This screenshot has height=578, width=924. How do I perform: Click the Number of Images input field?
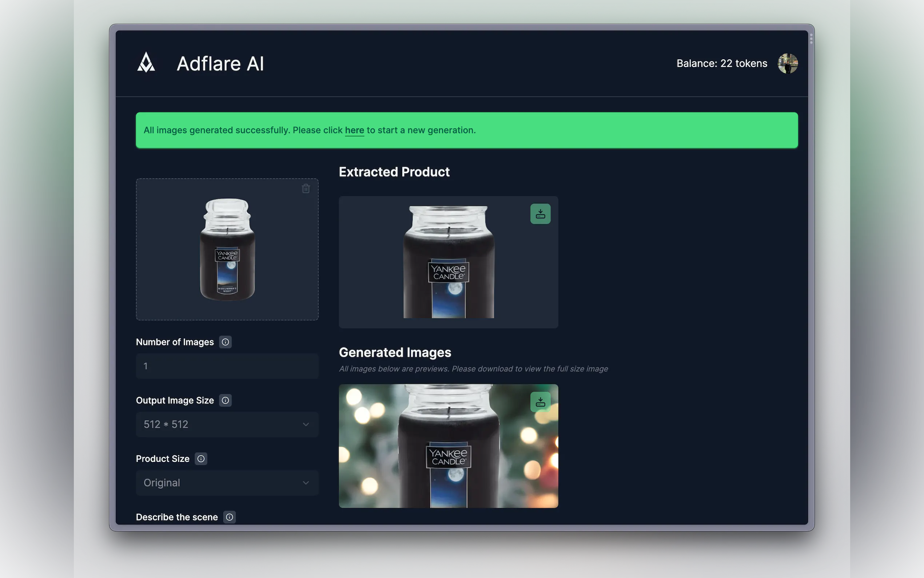pyautogui.click(x=227, y=366)
